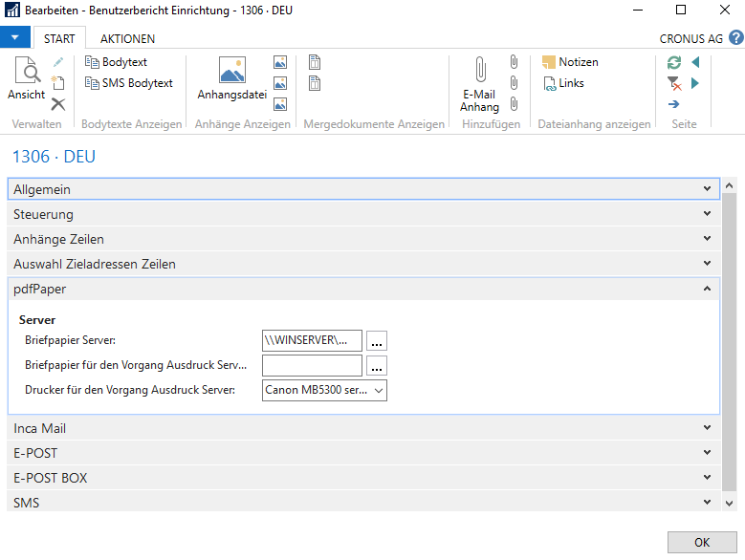
Task: Click the CRONUS AG company label
Action: [x=690, y=39]
